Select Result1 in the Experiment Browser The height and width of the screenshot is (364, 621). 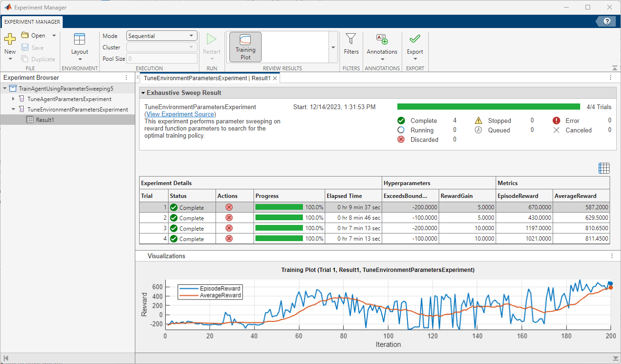coord(45,120)
